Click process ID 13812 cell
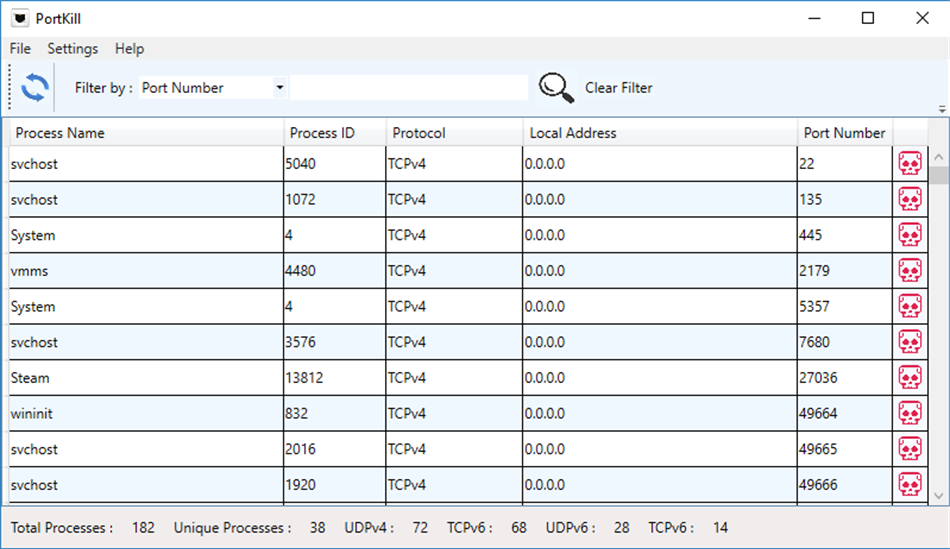This screenshot has width=950, height=549. coord(334,378)
